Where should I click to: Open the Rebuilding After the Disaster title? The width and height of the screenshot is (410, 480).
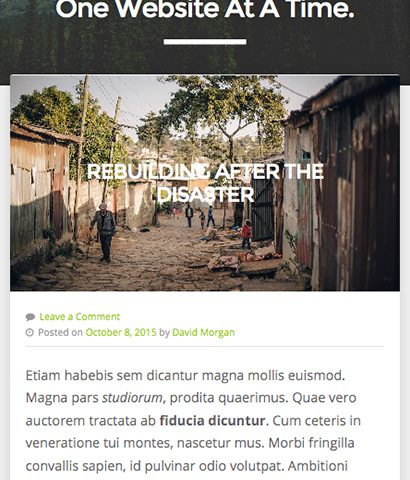coord(205,183)
